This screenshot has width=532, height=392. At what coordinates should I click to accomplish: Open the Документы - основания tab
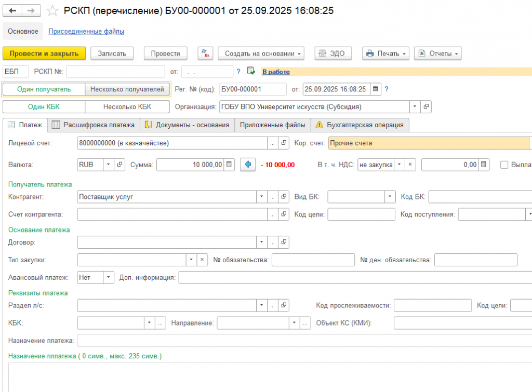(187, 125)
